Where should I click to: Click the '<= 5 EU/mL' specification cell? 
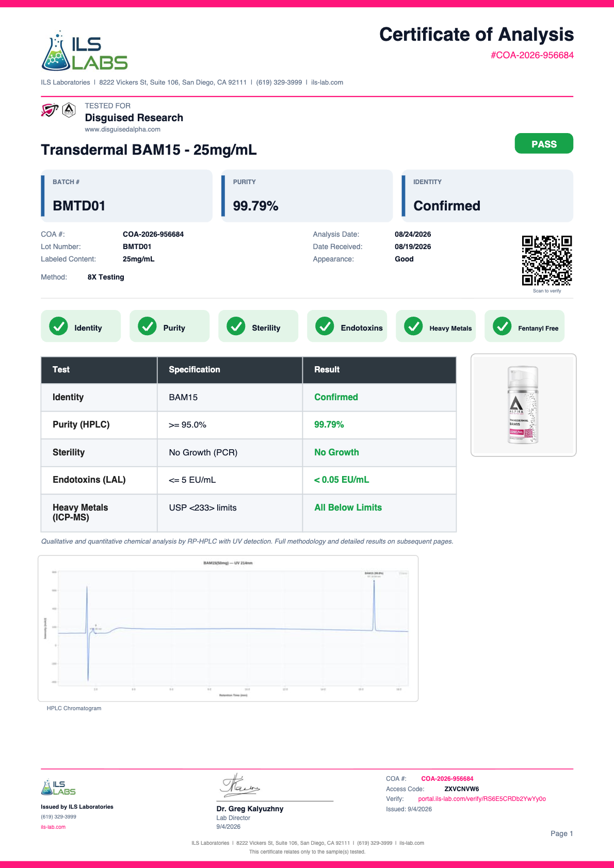pyautogui.click(x=230, y=480)
